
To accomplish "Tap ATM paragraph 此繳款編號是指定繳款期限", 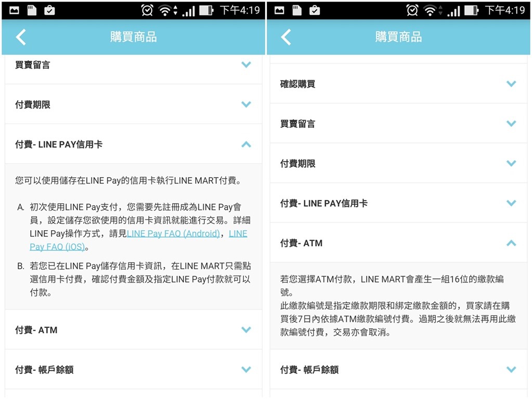I will pos(398,318).
